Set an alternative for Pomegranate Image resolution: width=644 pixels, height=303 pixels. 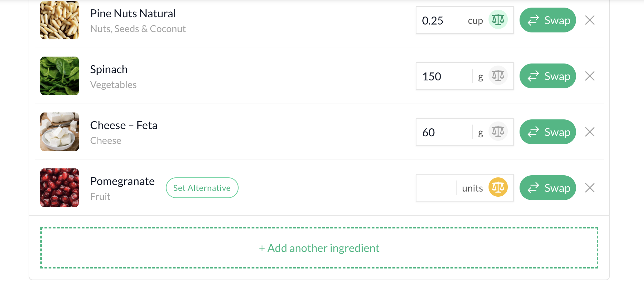coord(202,188)
